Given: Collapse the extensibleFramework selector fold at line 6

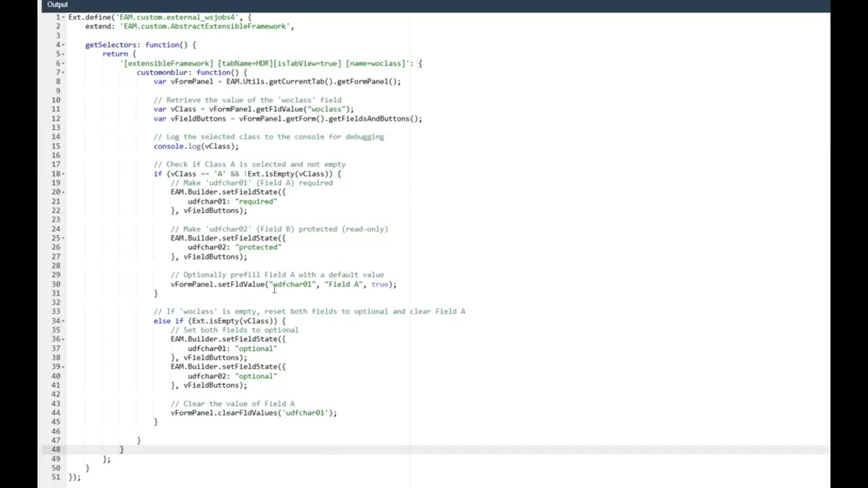Looking at the screenshot, I should pos(64,63).
